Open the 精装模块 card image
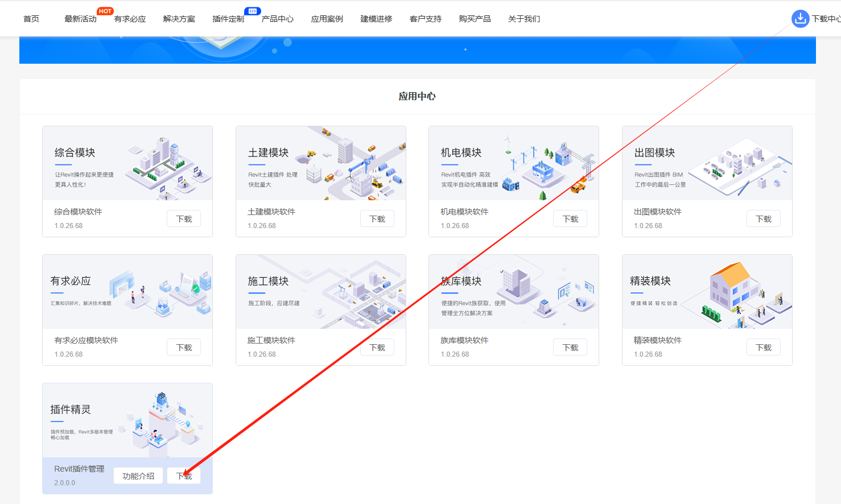The height and width of the screenshot is (504, 841). click(x=707, y=292)
